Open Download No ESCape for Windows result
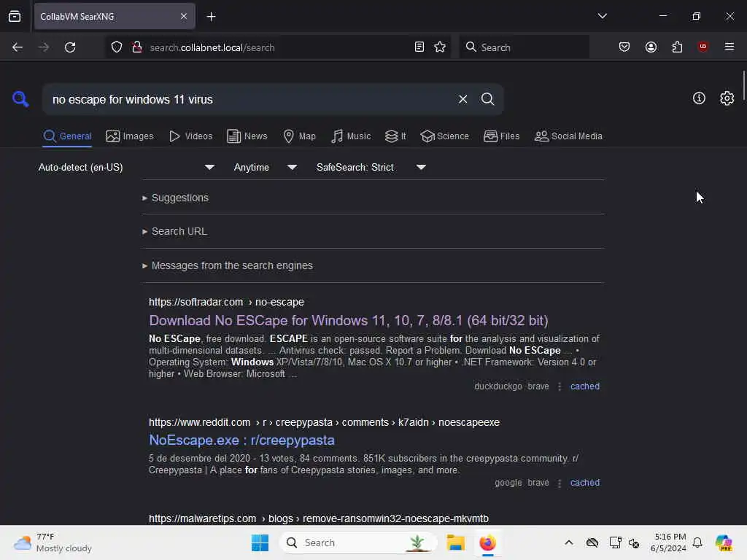747x560 pixels. point(349,321)
